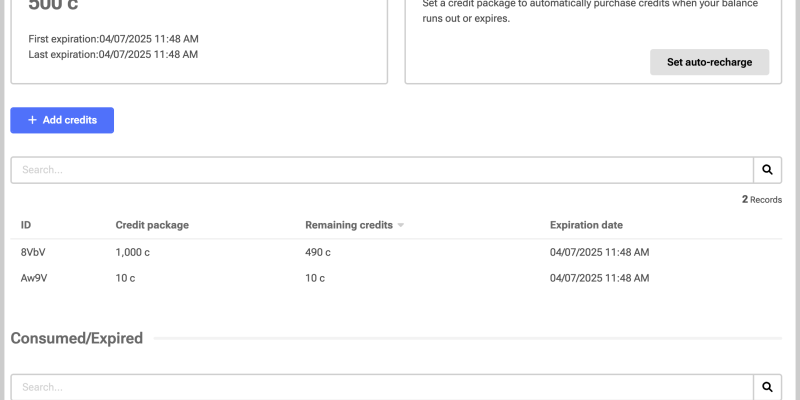Click the 490 c remaining credits cell

[x=318, y=252]
